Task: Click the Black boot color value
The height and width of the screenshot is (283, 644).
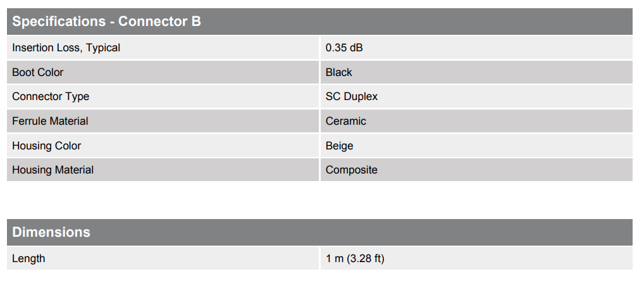Action: click(x=339, y=72)
